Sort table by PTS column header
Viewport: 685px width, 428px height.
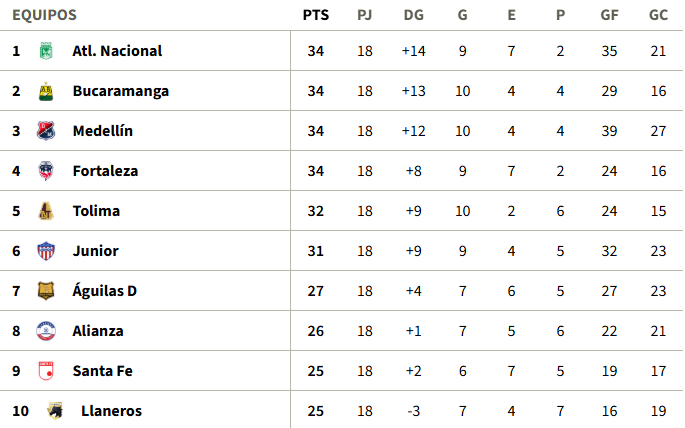click(x=316, y=15)
